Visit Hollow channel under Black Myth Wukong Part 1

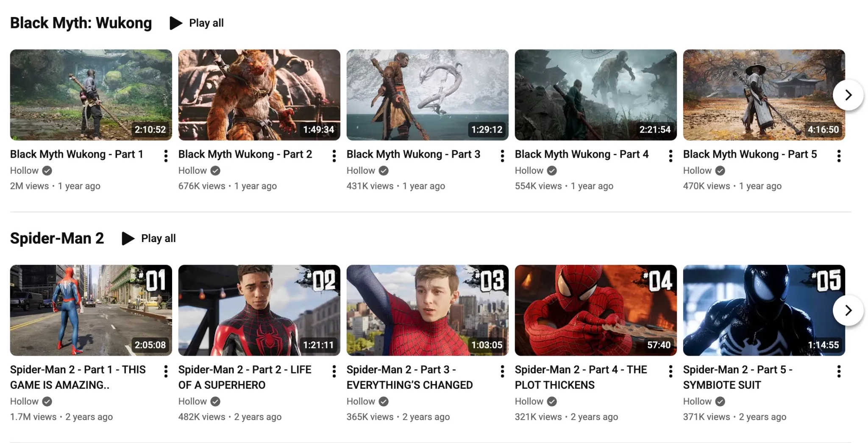(24, 170)
